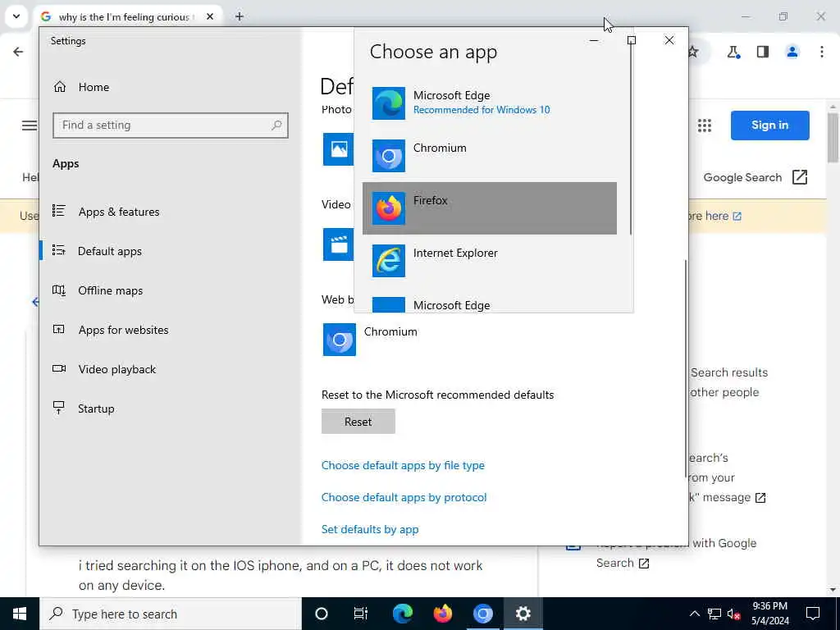Click the Find a setting search box
This screenshot has height=630, width=840.
pos(171,126)
